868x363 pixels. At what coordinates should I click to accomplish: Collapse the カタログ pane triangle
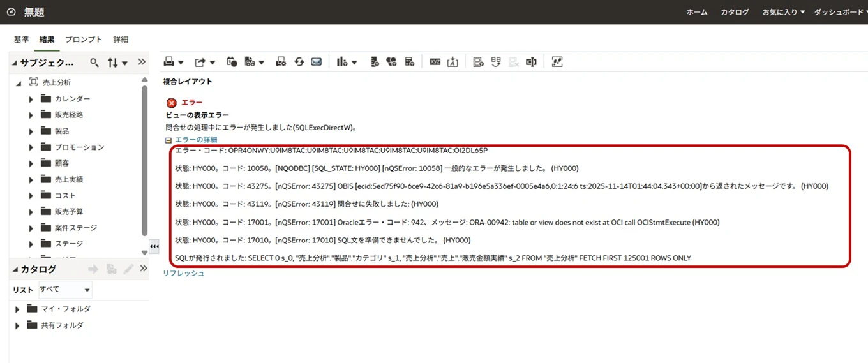click(15, 270)
